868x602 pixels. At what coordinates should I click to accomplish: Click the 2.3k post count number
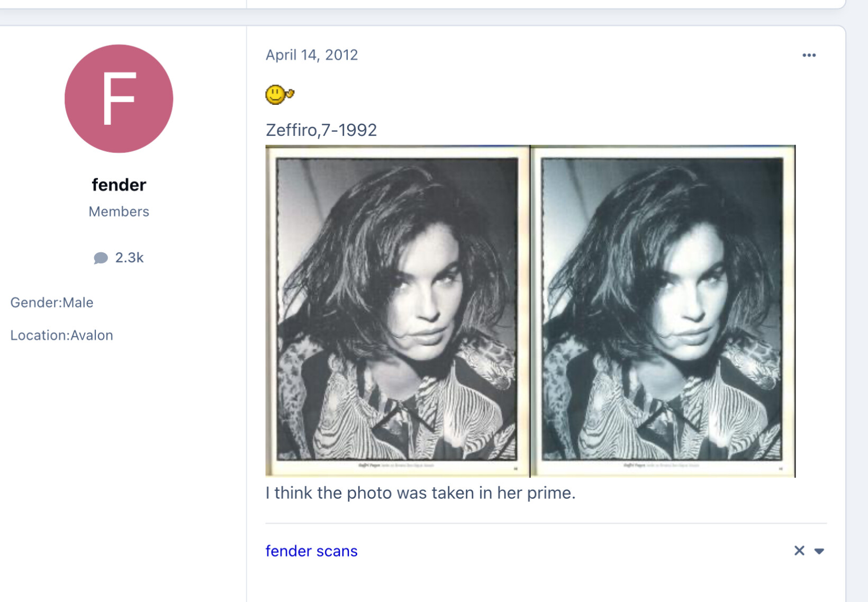tap(129, 258)
